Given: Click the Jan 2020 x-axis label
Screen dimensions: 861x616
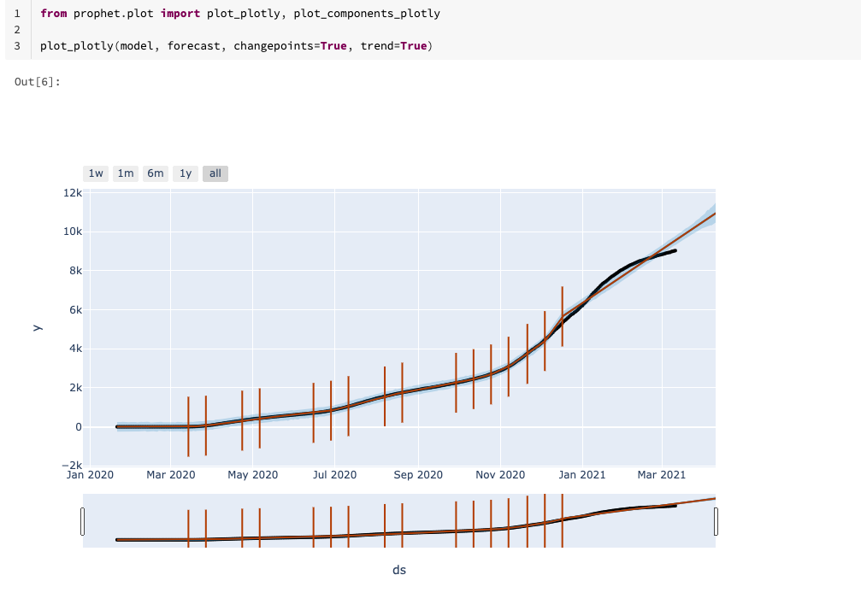Looking at the screenshot, I should pyautogui.click(x=90, y=475).
